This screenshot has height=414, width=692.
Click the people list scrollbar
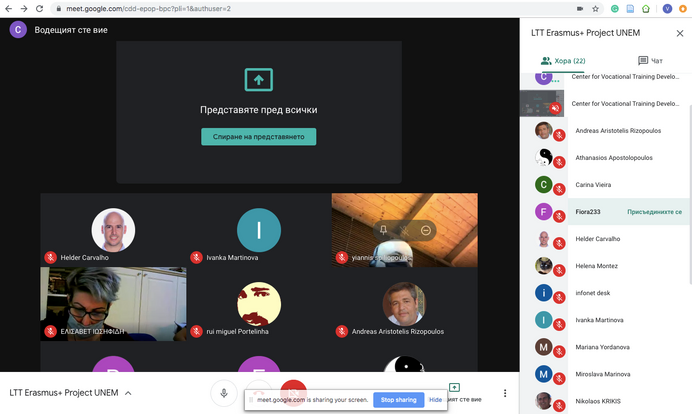[690, 194]
